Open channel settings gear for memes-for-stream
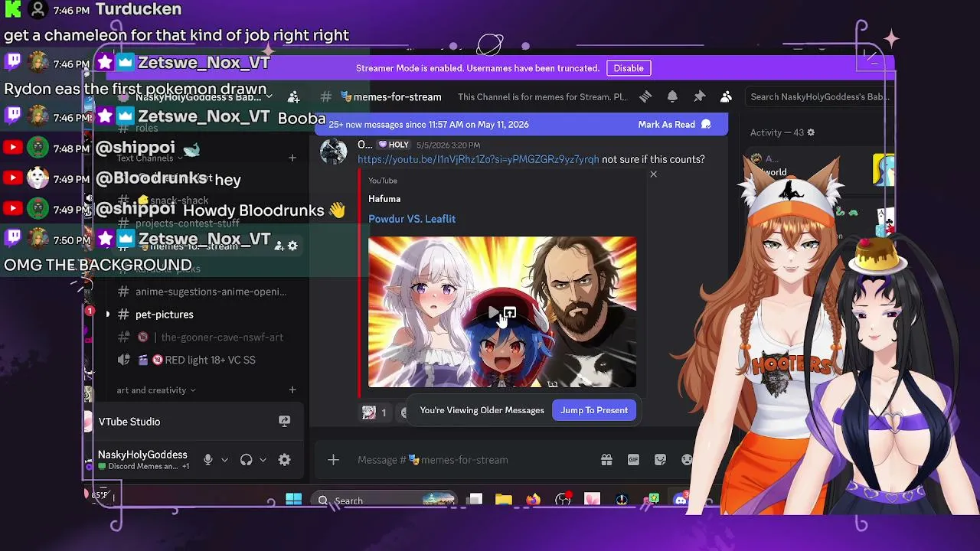The width and height of the screenshot is (980, 551). 292,246
